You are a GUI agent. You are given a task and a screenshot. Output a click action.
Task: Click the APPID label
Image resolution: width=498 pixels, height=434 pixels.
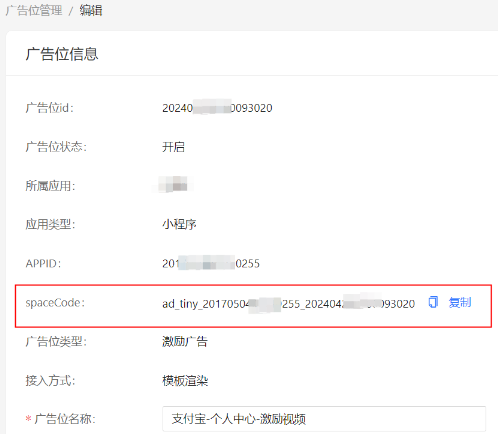point(43,263)
